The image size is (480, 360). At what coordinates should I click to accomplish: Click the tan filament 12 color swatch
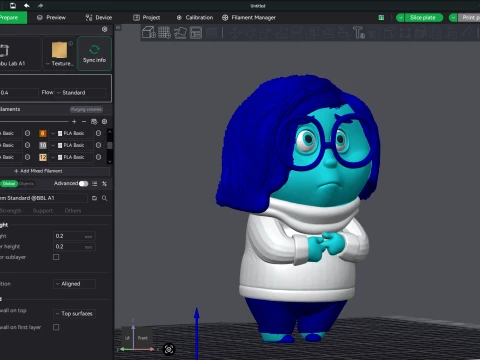tap(43, 157)
